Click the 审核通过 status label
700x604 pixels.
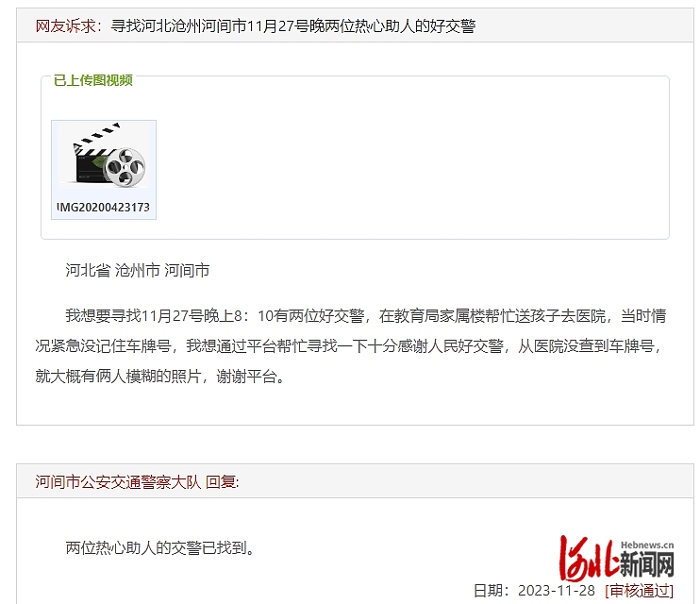(640, 591)
